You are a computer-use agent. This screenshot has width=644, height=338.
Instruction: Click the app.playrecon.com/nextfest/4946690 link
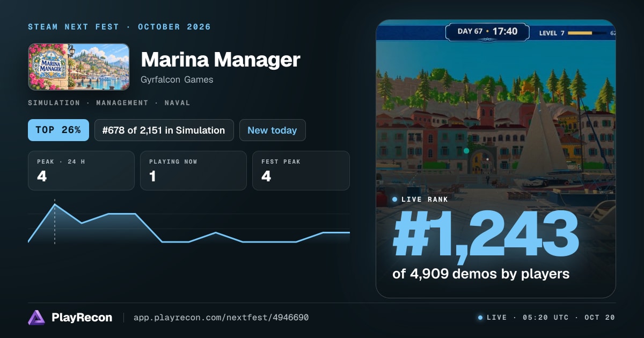point(221,318)
